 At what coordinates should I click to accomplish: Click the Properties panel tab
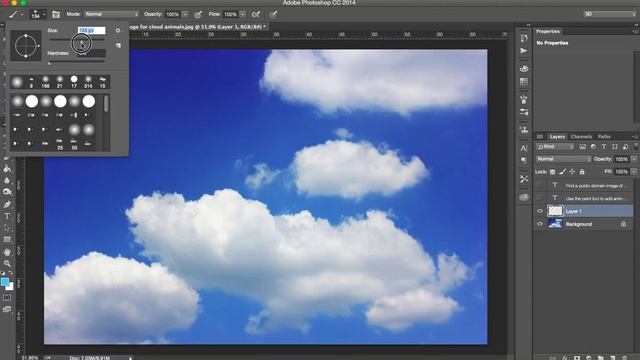pyautogui.click(x=548, y=31)
